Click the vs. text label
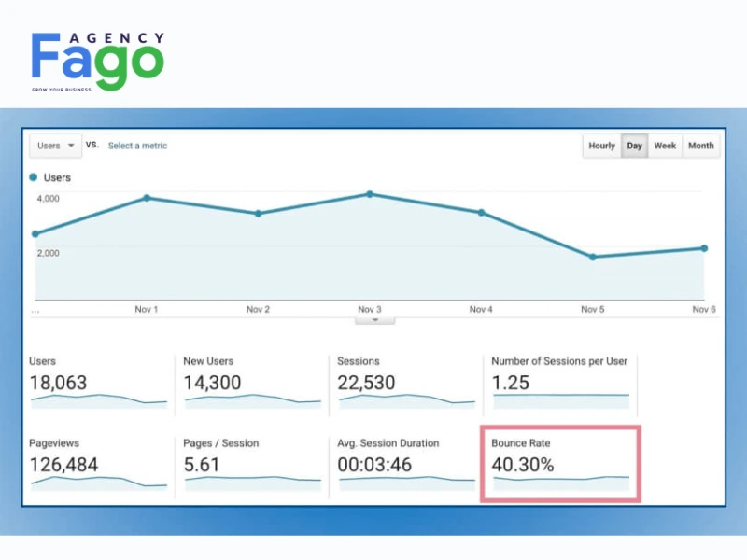 (x=92, y=145)
